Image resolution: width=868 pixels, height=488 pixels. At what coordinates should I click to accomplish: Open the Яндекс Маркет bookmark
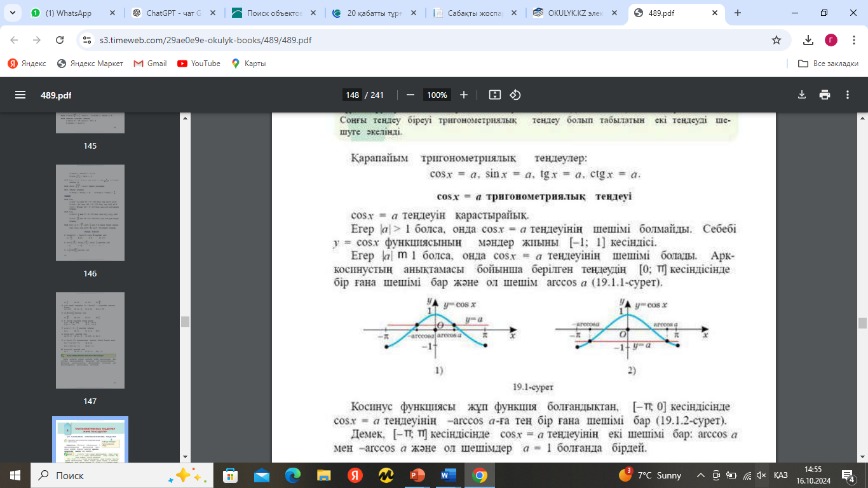click(90, 64)
